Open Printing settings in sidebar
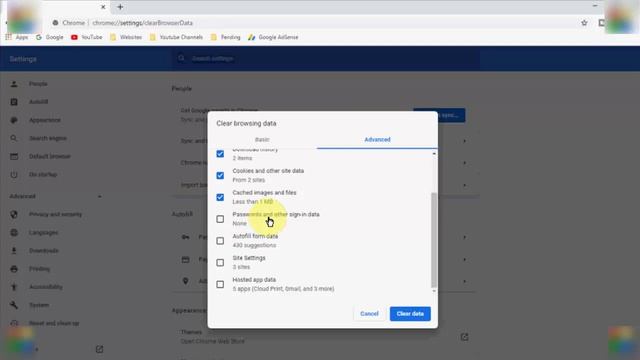The height and width of the screenshot is (360, 640). coord(39,269)
